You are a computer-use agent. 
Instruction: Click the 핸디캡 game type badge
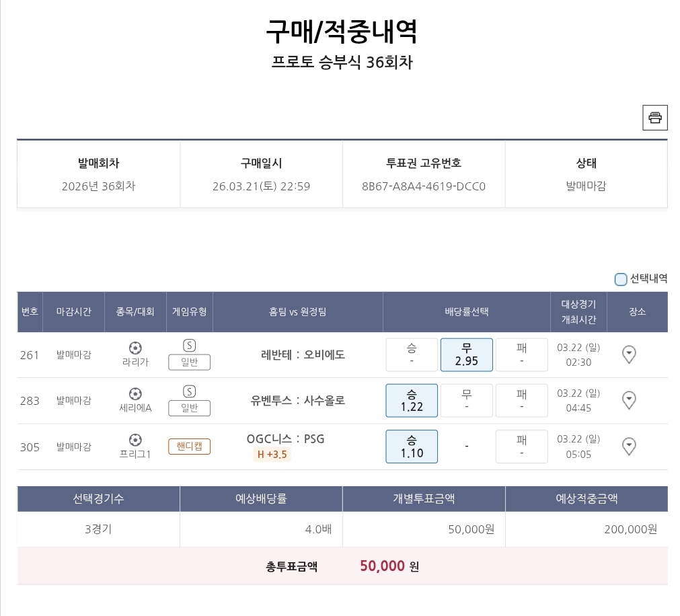pyautogui.click(x=189, y=446)
